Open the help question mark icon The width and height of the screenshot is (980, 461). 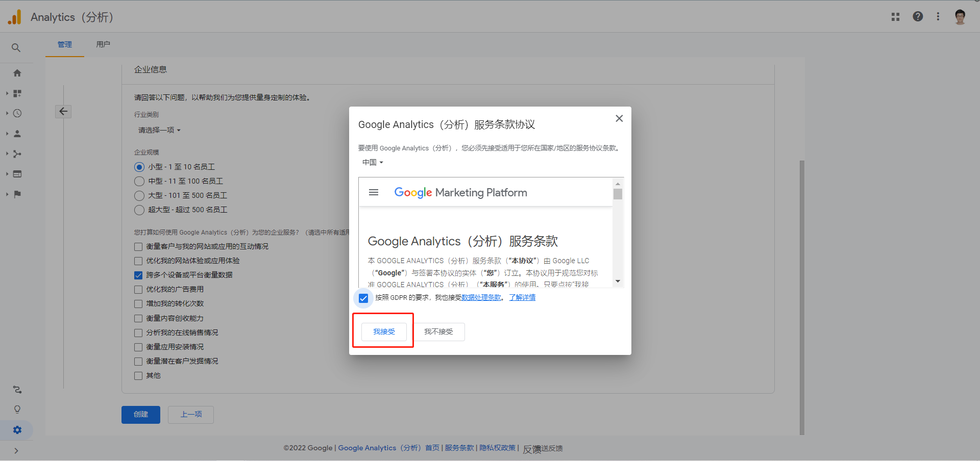pos(918,17)
